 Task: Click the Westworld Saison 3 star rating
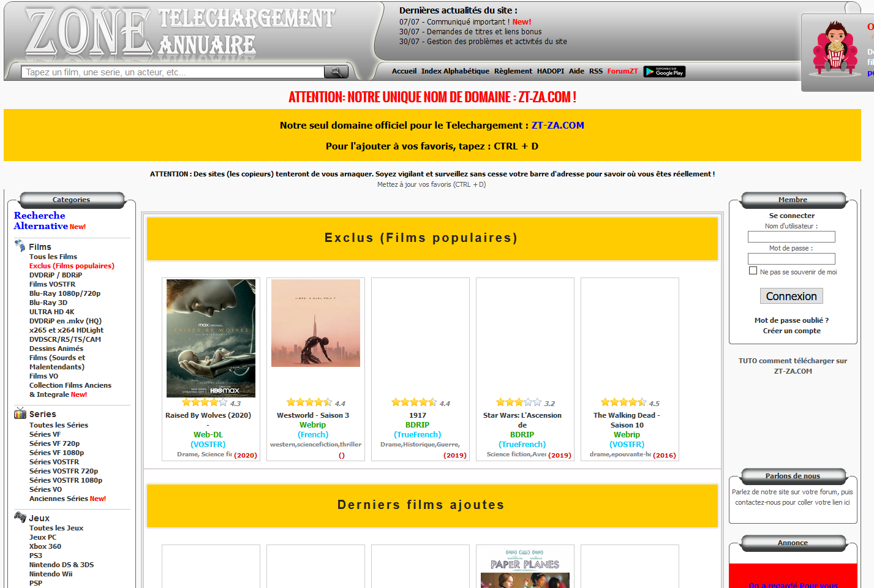click(309, 402)
